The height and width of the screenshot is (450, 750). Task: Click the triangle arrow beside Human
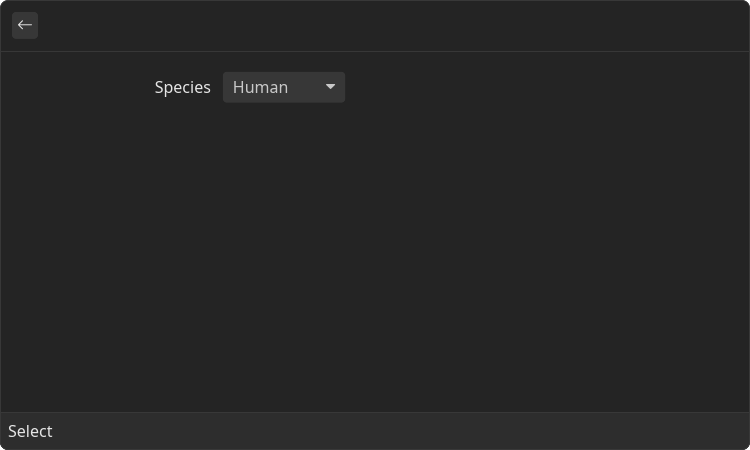coord(330,87)
